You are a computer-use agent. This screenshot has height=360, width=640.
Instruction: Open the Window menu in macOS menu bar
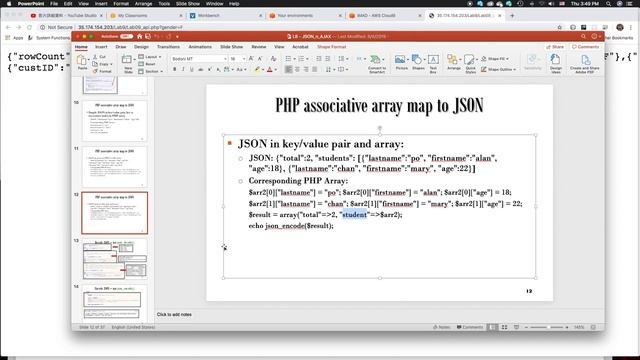pyautogui.click(x=214, y=4)
